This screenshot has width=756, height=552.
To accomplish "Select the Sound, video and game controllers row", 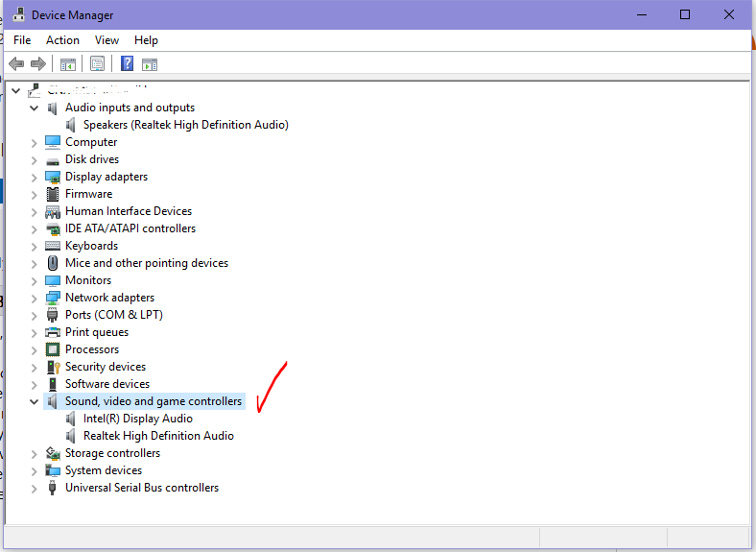I will pyautogui.click(x=145, y=401).
